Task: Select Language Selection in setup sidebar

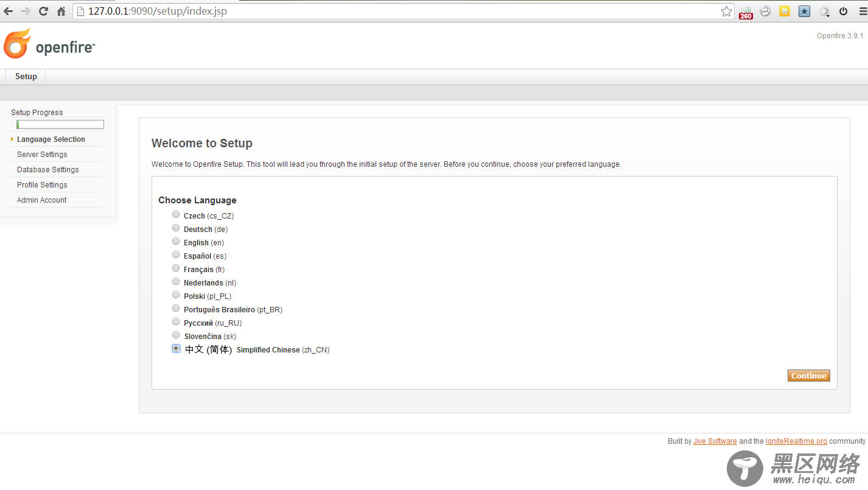Action: coord(51,139)
